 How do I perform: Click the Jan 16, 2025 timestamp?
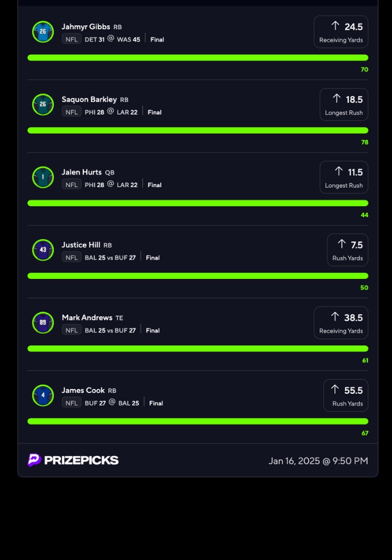(318, 461)
